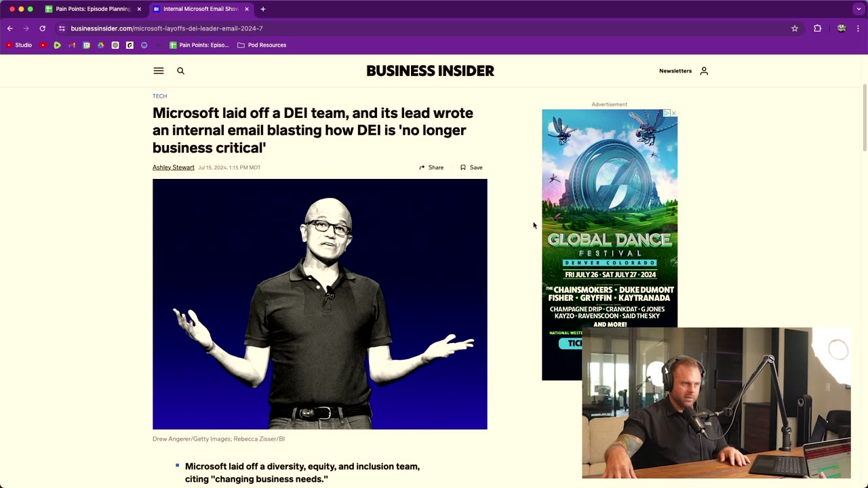Open the TECH category link
This screenshot has height=488, width=868.
pos(159,96)
